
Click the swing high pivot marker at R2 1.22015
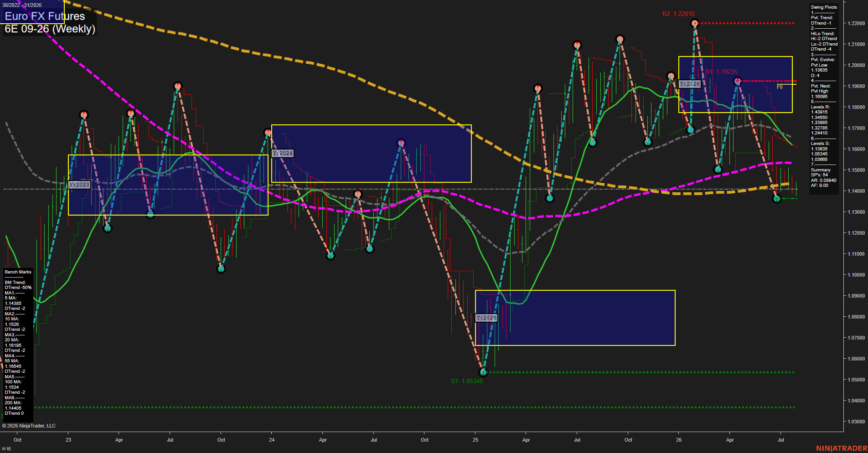[694, 23]
